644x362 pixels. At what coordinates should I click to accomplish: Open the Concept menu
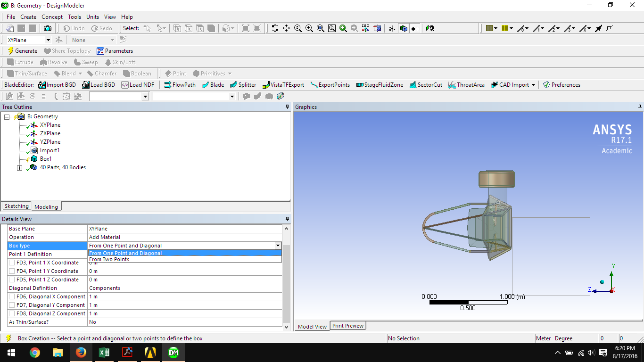click(52, 17)
